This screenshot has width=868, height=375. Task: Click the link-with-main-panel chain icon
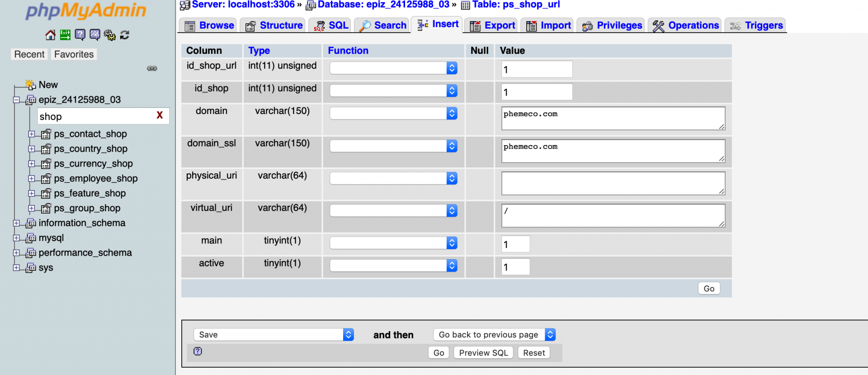[x=152, y=68]
